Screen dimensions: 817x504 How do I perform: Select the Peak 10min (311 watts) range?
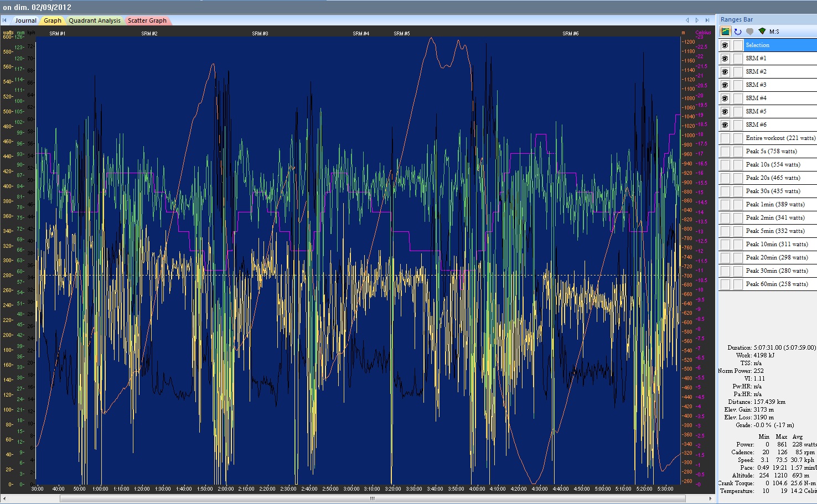[x=777, y=245]
